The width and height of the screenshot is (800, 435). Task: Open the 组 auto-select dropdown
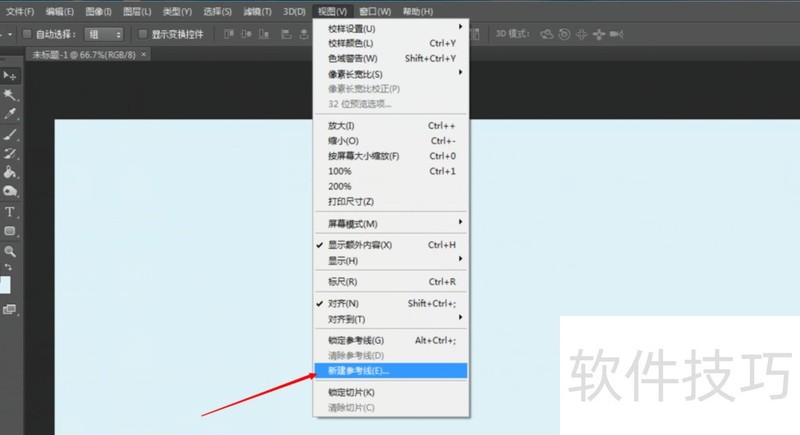pos(104,34)
